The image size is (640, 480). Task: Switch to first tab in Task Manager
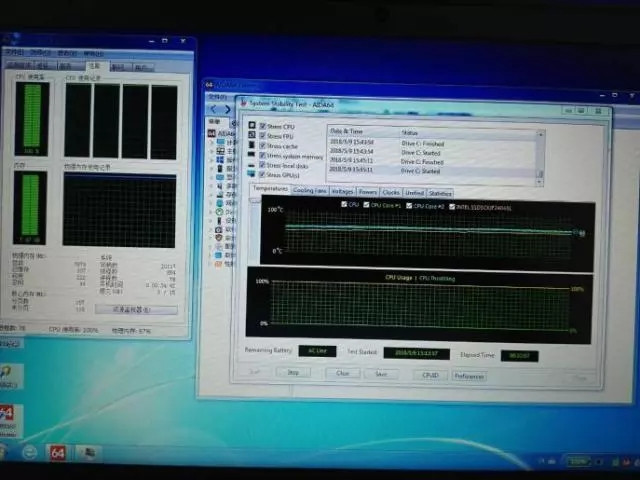20,65
